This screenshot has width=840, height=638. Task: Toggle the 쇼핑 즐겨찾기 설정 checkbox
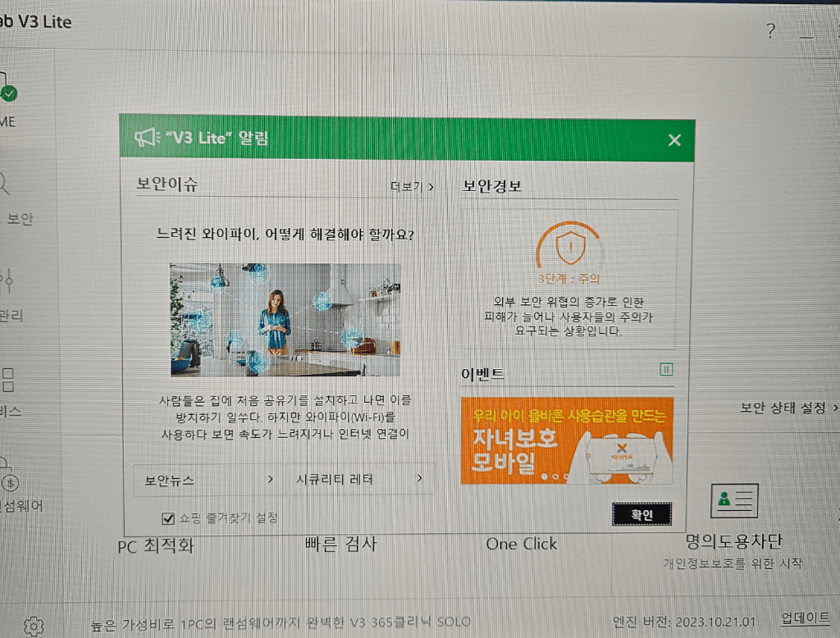(x=167, y=518)
